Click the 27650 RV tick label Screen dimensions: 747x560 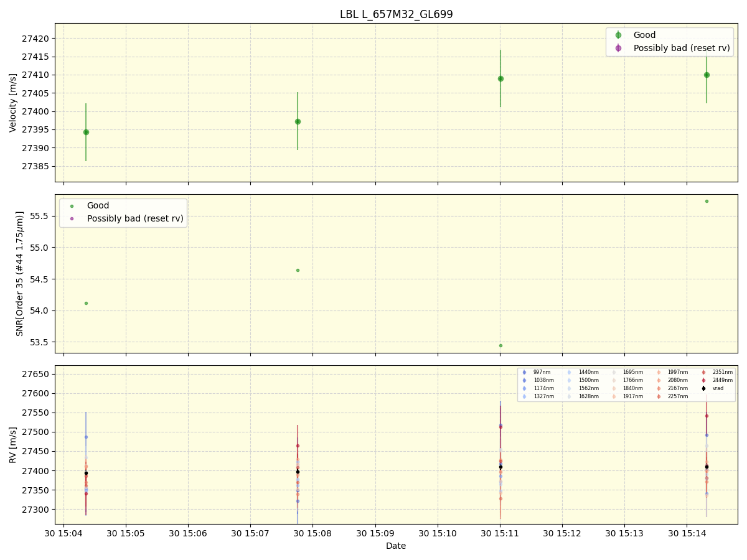tap(36, 374)
